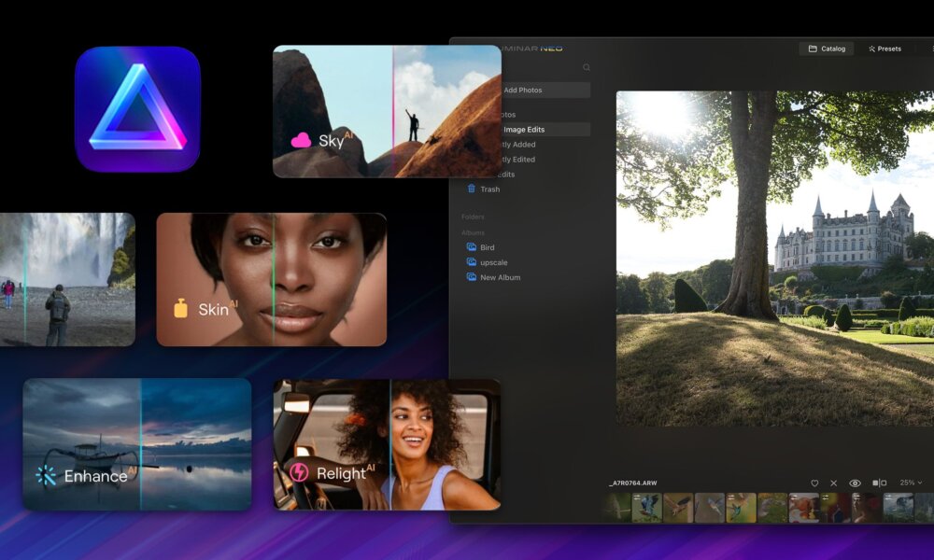Toggle the eye preview icon
The height and width of the screenshot is (560, 934).
(855, 483)
